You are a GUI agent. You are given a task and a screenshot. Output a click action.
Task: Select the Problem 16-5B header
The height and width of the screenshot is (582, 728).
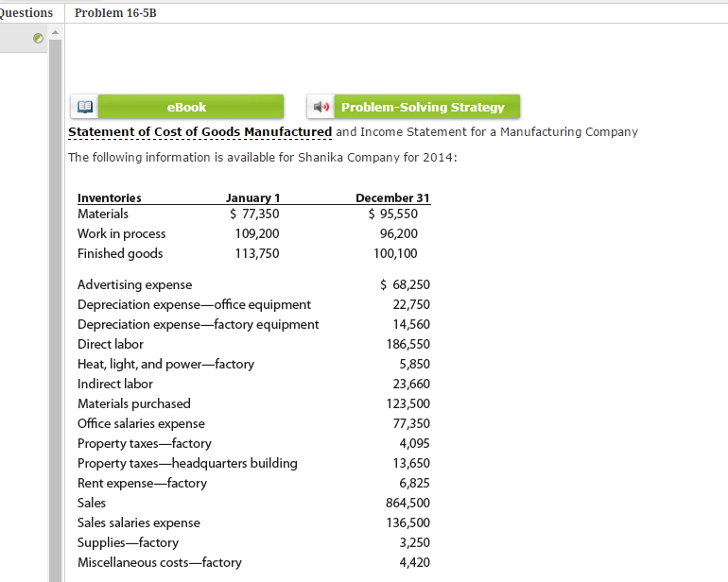[x=115, y=13]
